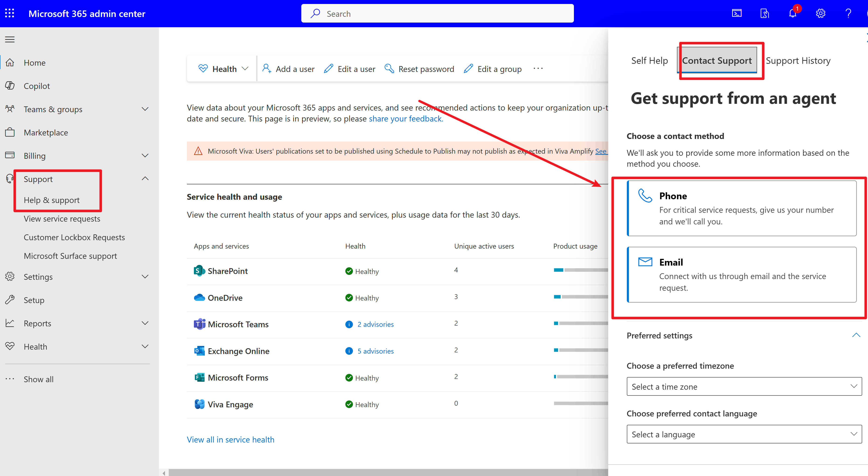Image resolution: width=868 pixels, height=476 pixels.
Task: Click the SharePoint app icon
Action: [x=199, y=271]
